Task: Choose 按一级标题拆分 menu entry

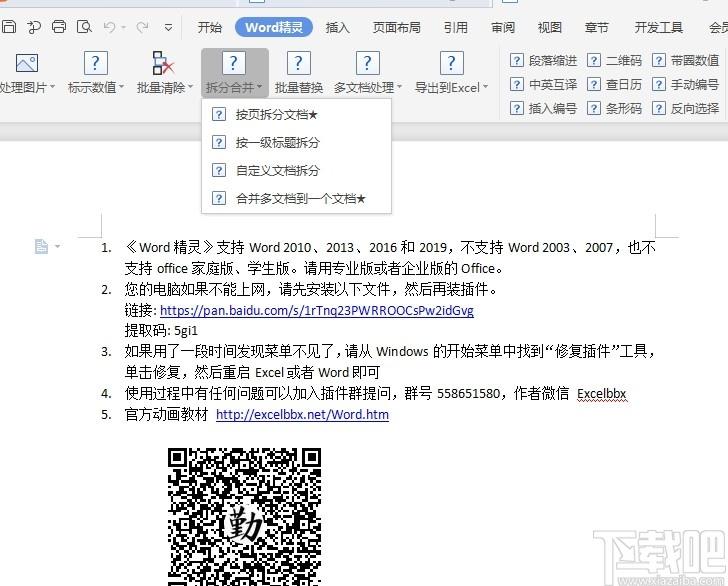Action: [x=296, y=142]
